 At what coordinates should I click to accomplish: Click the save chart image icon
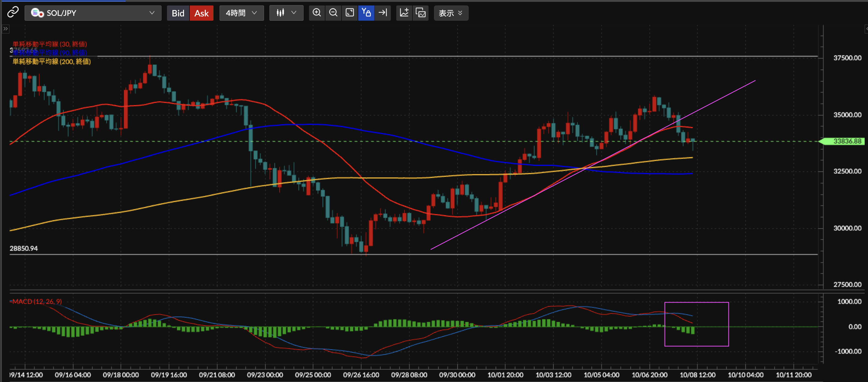click(x=421, y=13)
